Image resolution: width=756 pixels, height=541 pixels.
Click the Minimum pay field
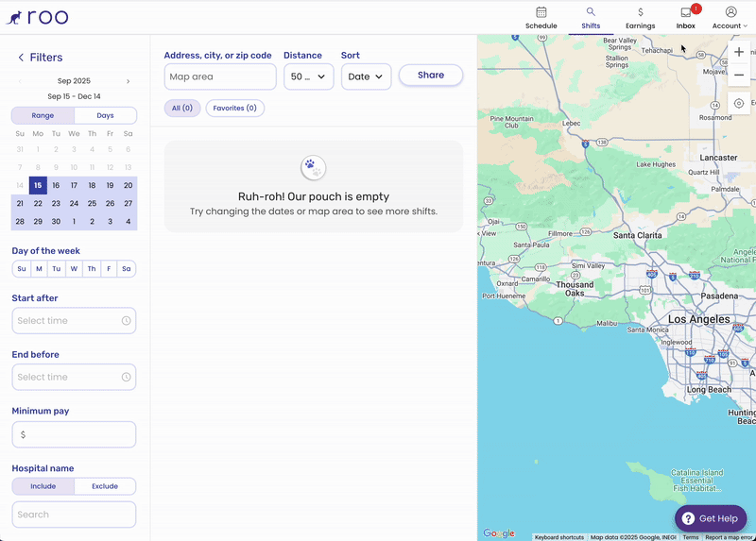74,434
